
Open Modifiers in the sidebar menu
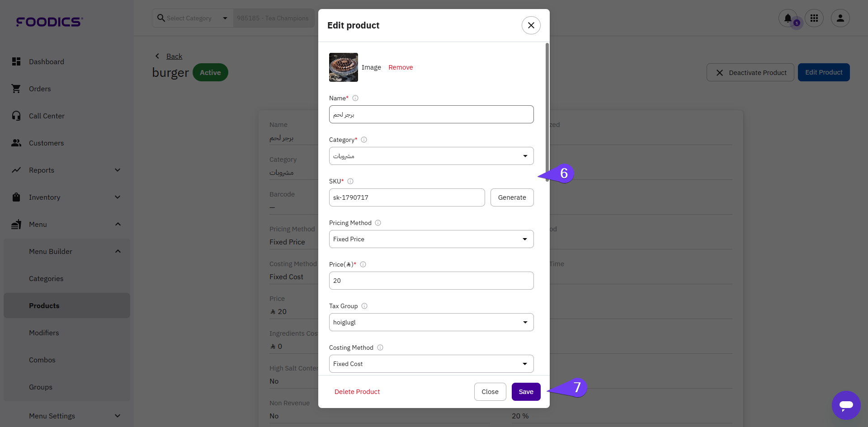[x=44, y=333]
